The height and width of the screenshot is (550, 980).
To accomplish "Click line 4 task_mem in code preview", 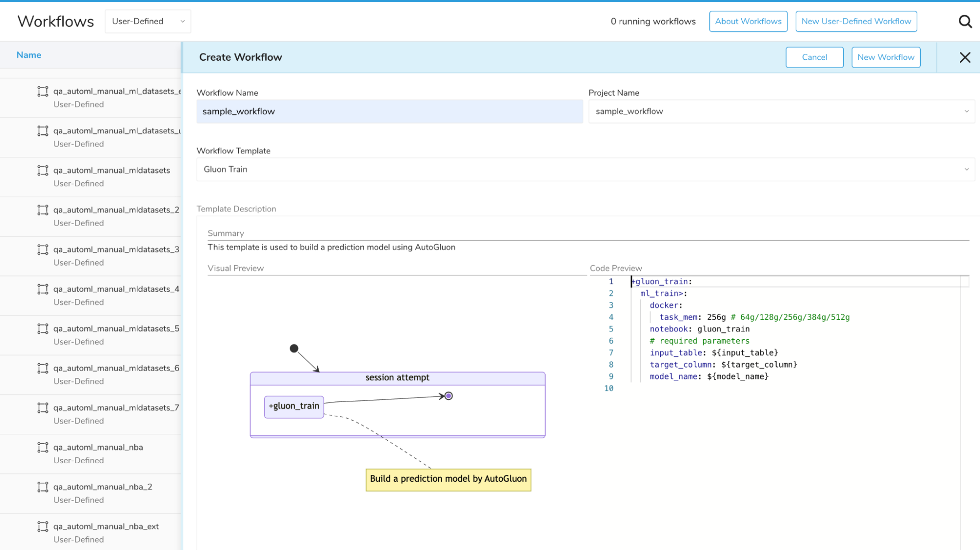I will 678,317.
